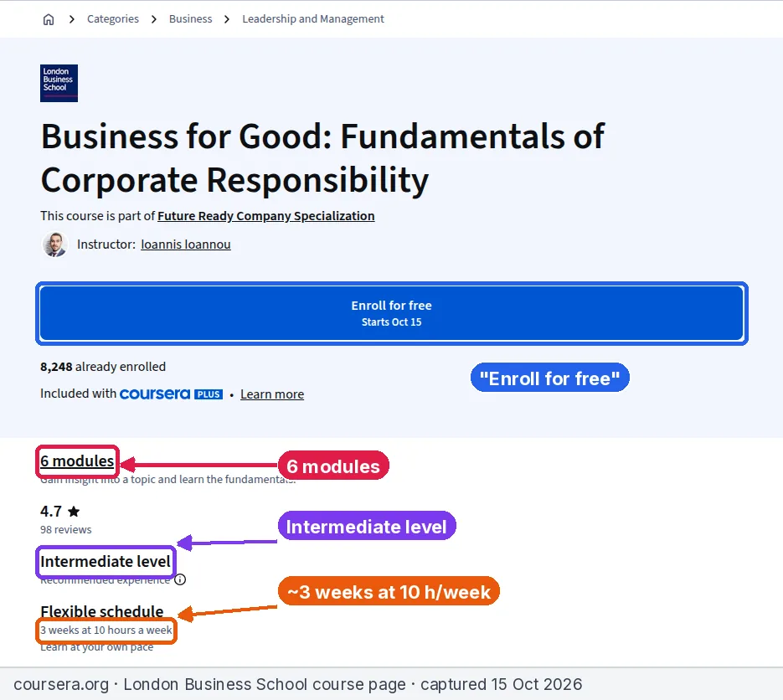This screenshot has width=783, height=700.
Task: Go to the home breadcrumb icon
Action: [x=49, y=19]
